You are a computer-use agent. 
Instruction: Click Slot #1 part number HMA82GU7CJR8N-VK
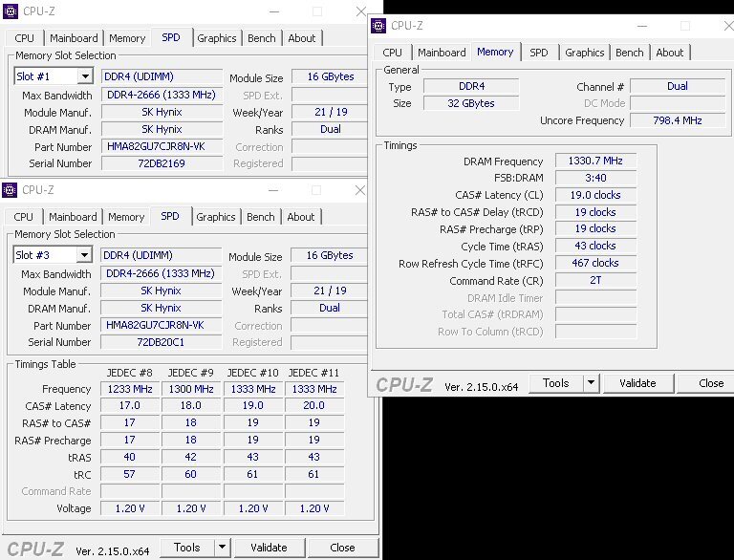(x=162, y=146)
